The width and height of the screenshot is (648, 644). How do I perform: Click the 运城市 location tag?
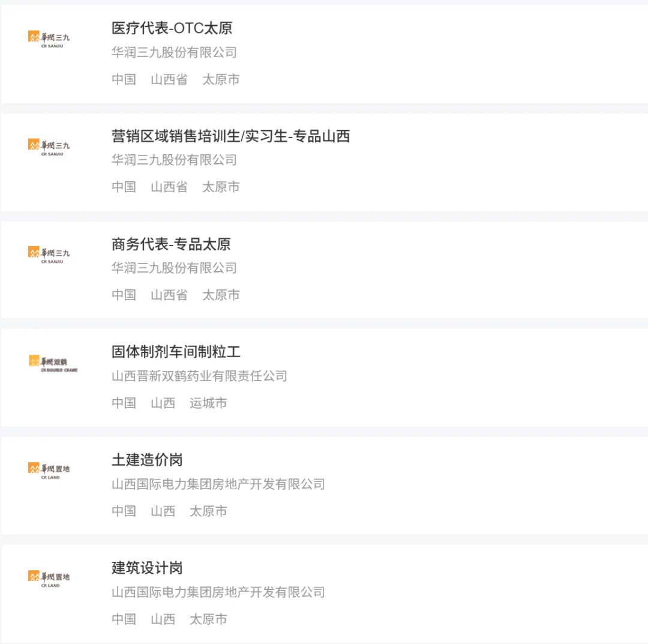click(x=208, y=403)
